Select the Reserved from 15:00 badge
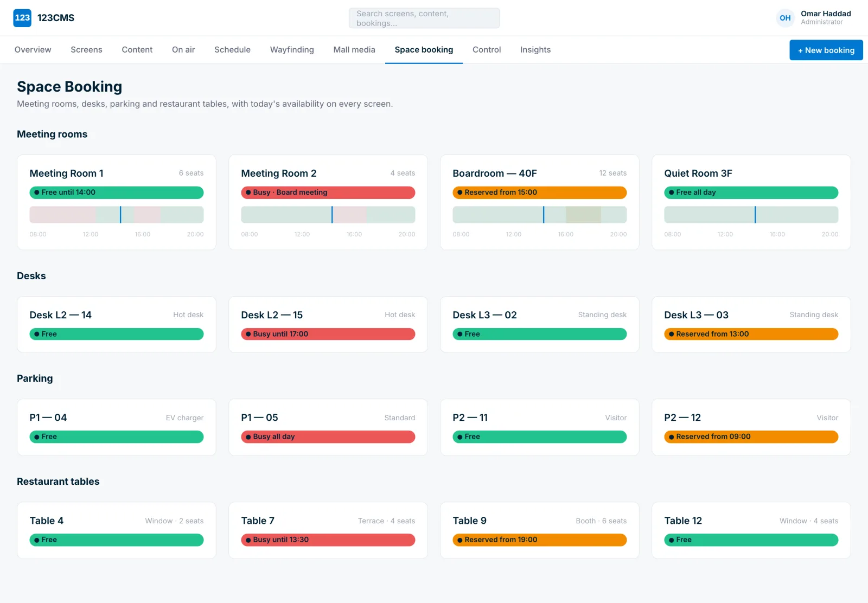Viewport: 868px width, 603px height. point(539,193)
